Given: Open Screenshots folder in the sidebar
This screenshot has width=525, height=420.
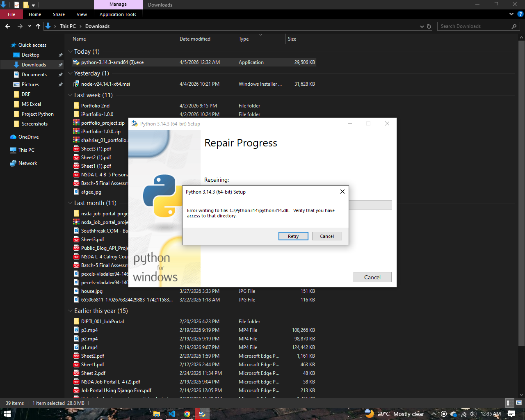Looking at the screenshot, I should tap(34, 124).
